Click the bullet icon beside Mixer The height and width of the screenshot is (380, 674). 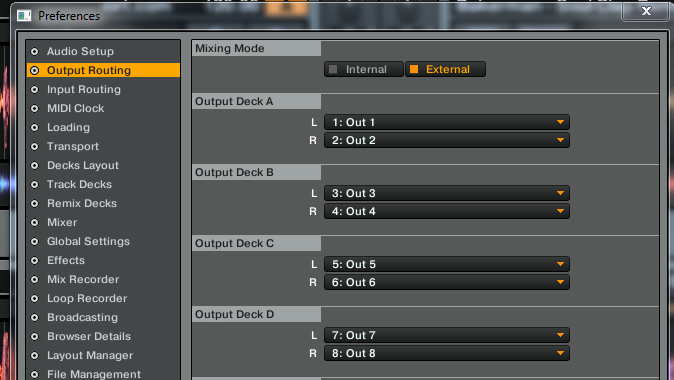34,222
